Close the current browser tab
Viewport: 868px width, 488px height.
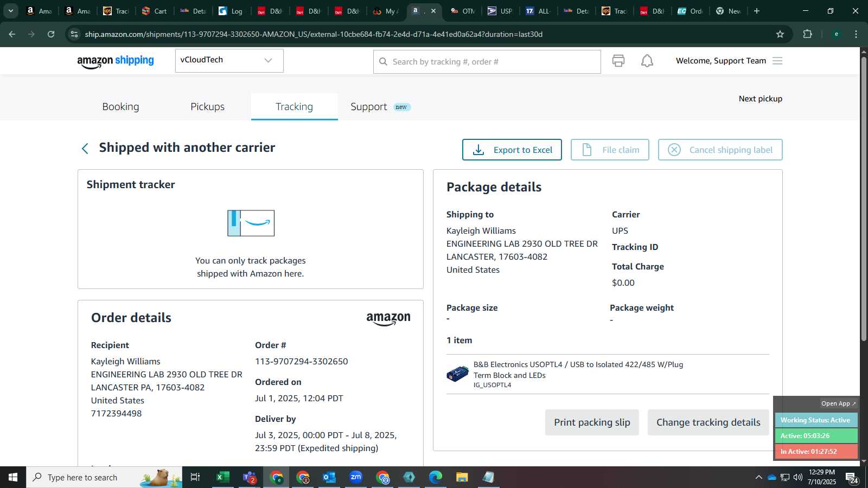click(x=433, y=11)
